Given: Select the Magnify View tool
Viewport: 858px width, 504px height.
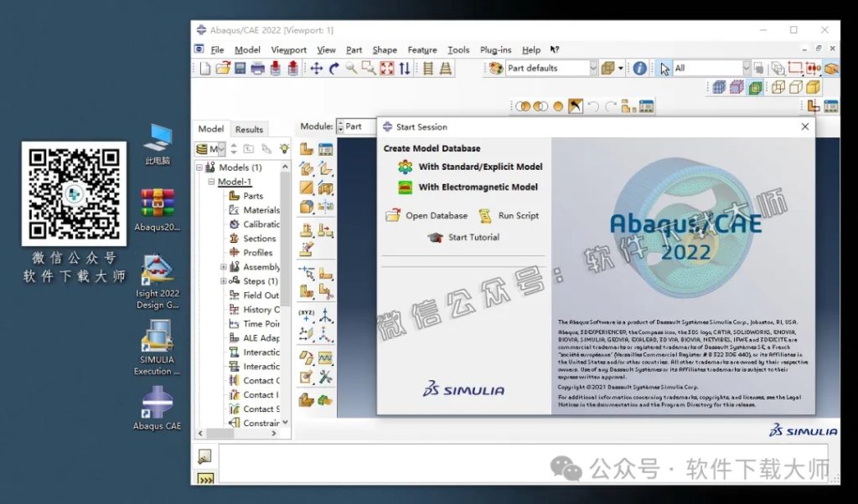Looking at the screenshot, I should [350, 69].
